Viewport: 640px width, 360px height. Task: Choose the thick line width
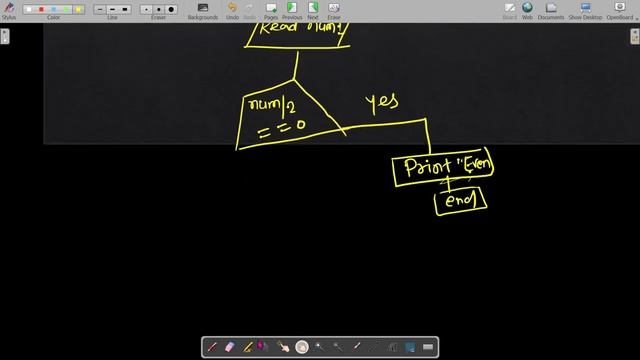[125, 9]
